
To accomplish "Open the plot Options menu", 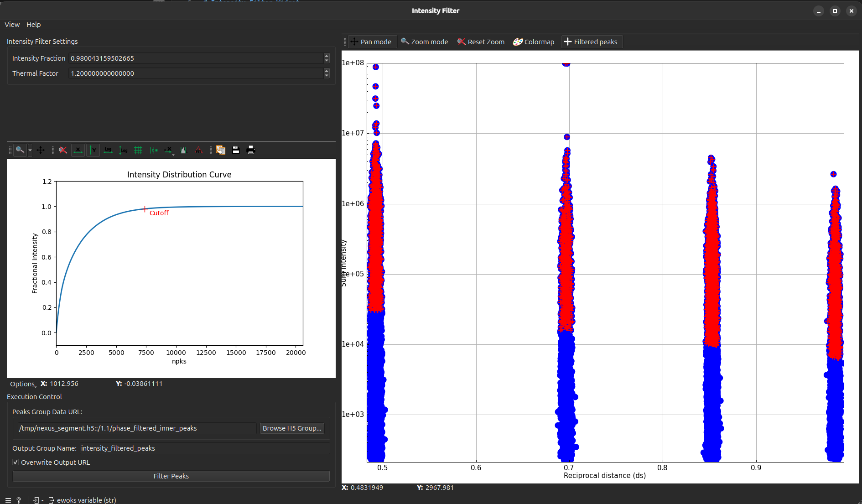I will 23,384.
